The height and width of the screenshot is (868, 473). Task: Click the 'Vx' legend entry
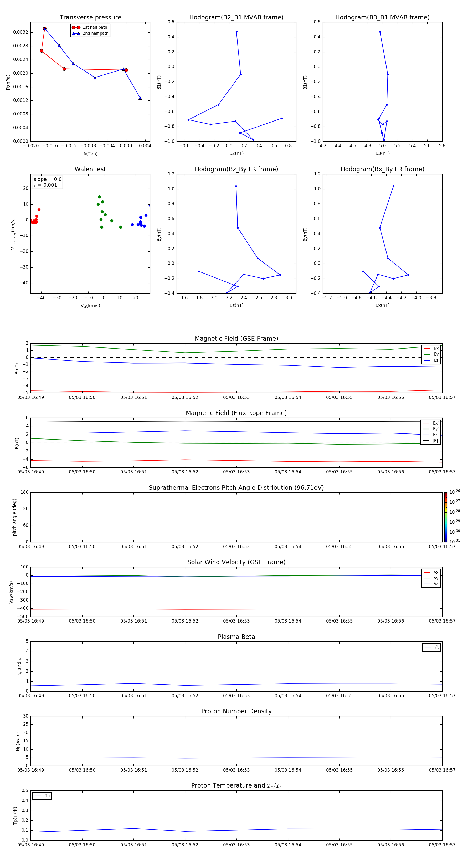coord(431,572)
